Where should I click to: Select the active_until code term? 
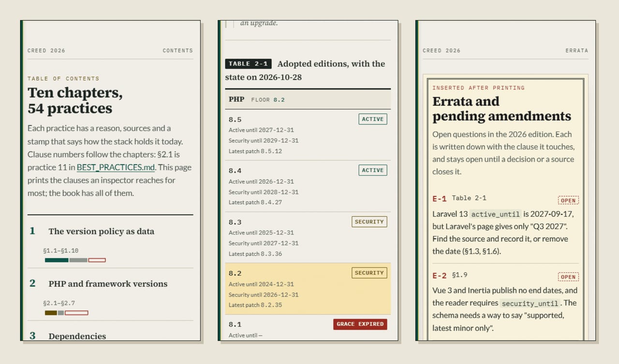(496, 214)
